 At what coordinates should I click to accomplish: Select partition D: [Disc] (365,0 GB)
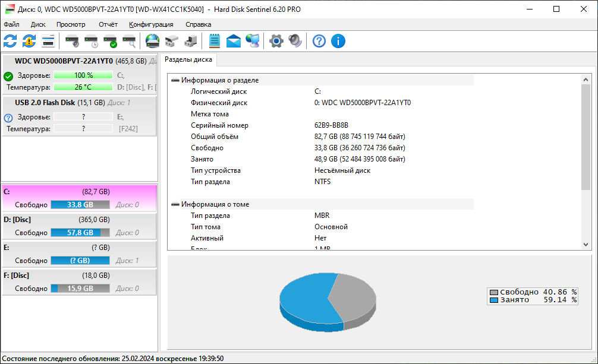tap(79, 226)
